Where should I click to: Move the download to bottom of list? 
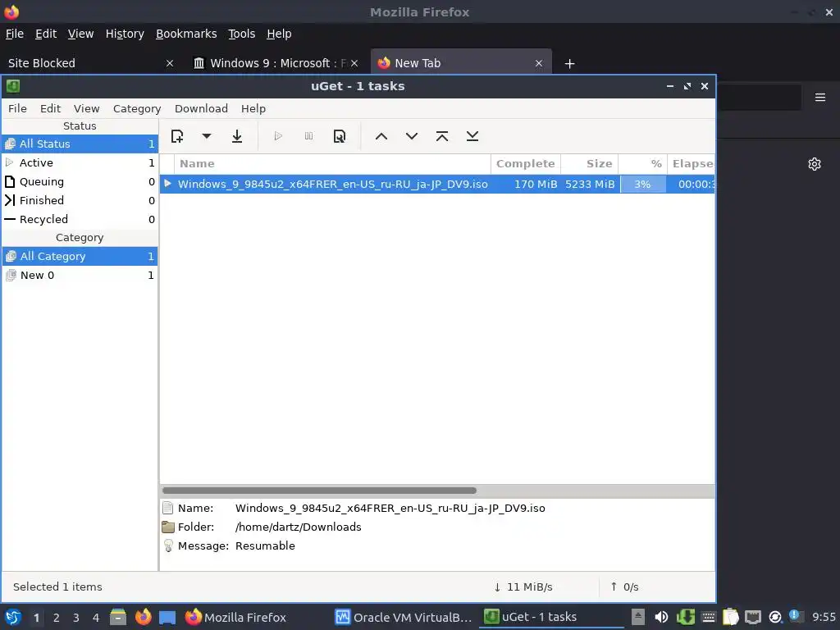click(472, 136)
